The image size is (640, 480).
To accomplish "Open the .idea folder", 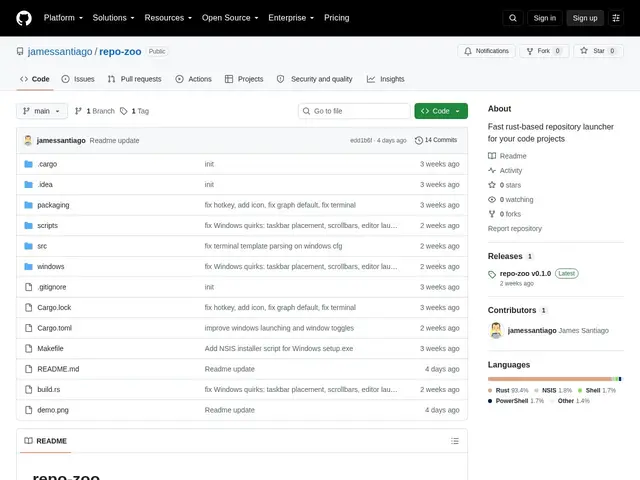I will click(45, 184).
